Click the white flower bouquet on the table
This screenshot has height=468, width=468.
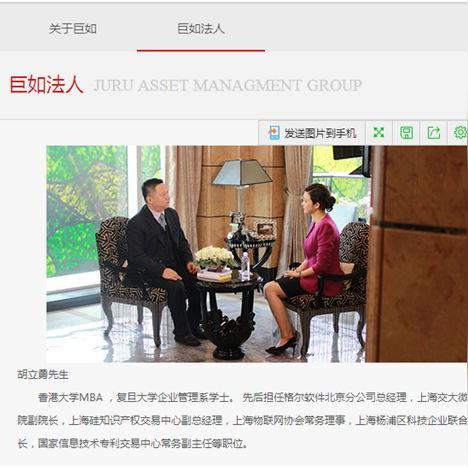[x=215, y=257]
